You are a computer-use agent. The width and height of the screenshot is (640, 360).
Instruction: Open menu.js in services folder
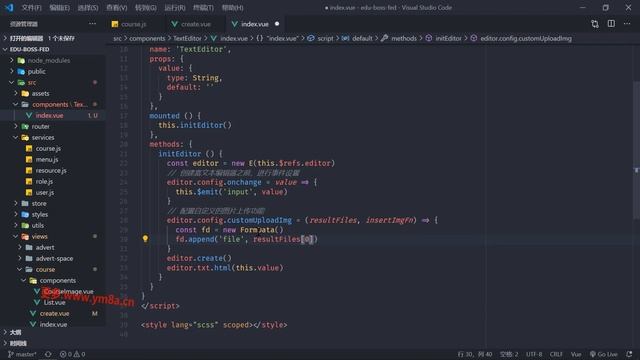coord(53,160)
